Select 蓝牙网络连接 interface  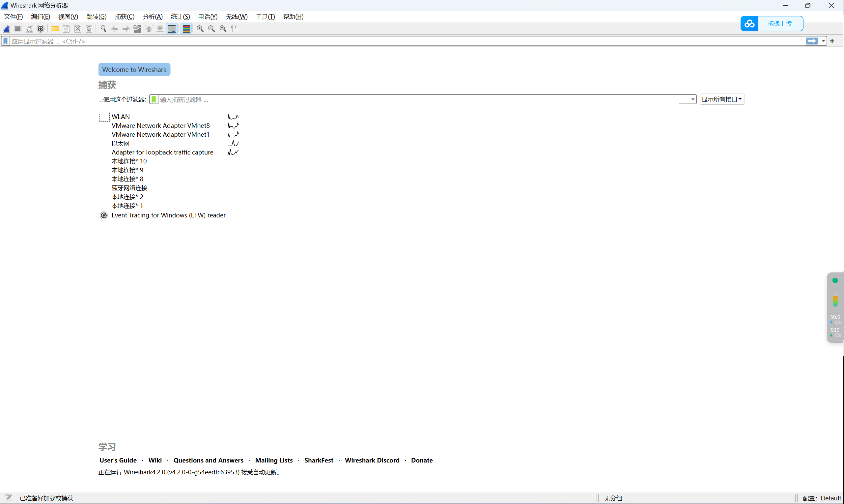coord(129,188)
